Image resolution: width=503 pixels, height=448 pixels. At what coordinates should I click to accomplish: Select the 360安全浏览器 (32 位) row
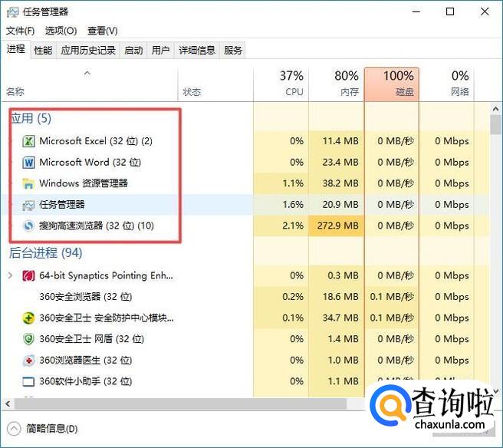click(x=245, y=297)
